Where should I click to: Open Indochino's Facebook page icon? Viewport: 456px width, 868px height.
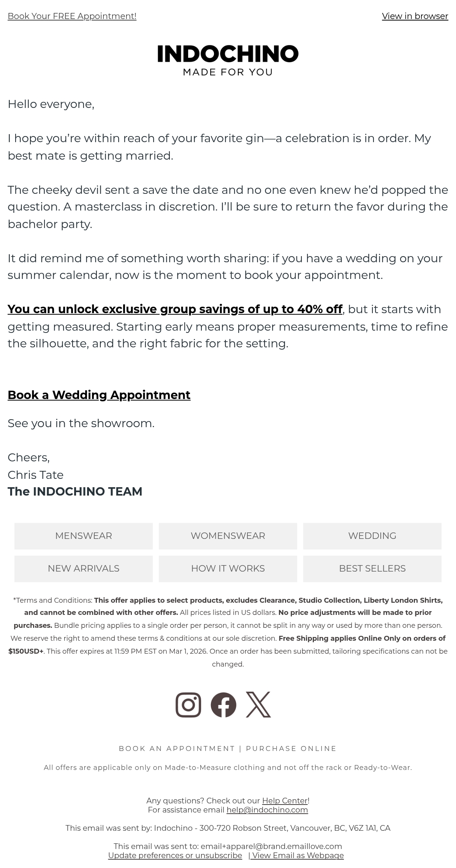(x=223, y=705)
